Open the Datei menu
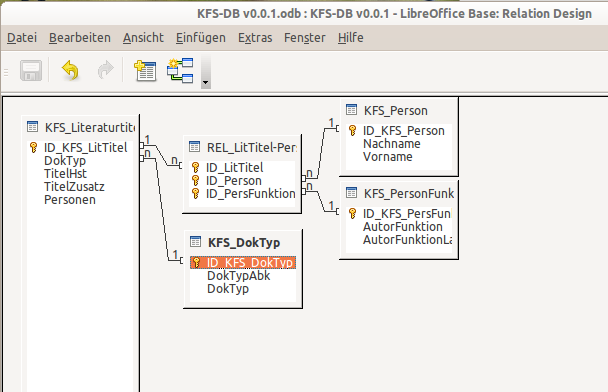 coord(22,38)
